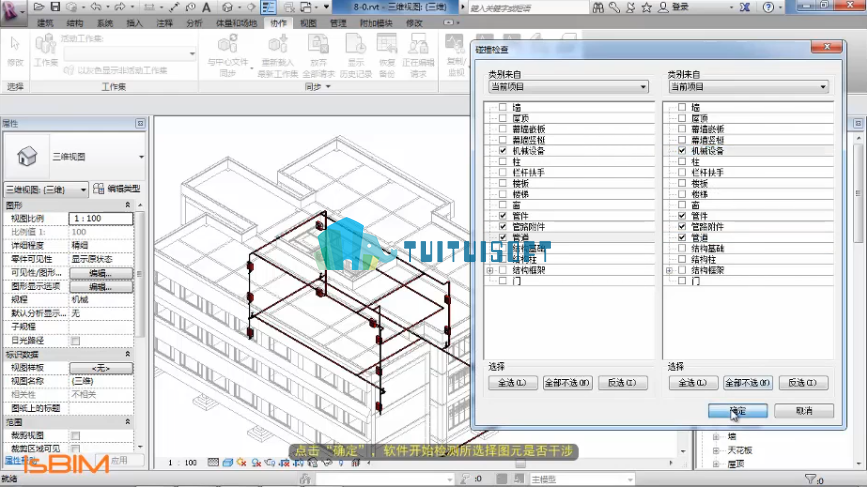Toggle 裁剪视图 checkbox in Properties
This screenshot has width=867, height=487.
point(76,436)
